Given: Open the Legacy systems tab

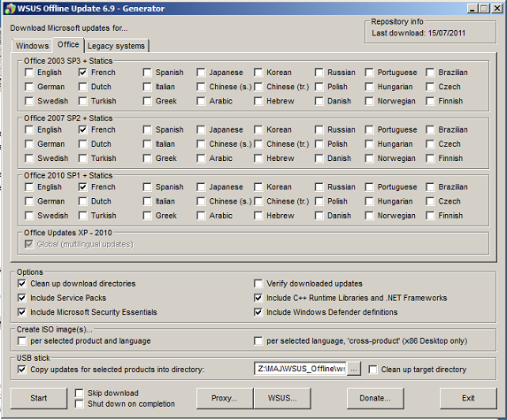Looking at the screenshot, I should tap(117, 46).
